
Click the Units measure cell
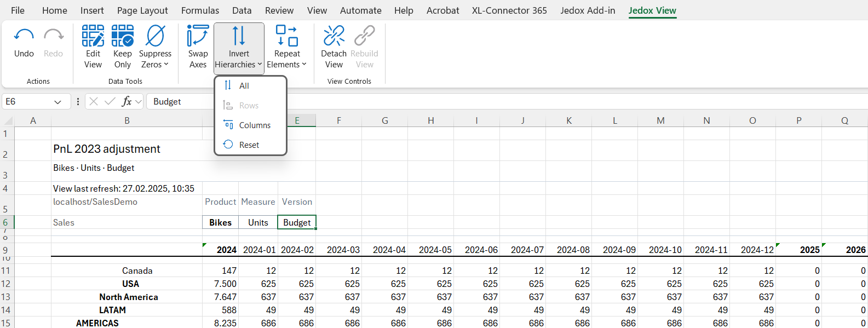258,222
